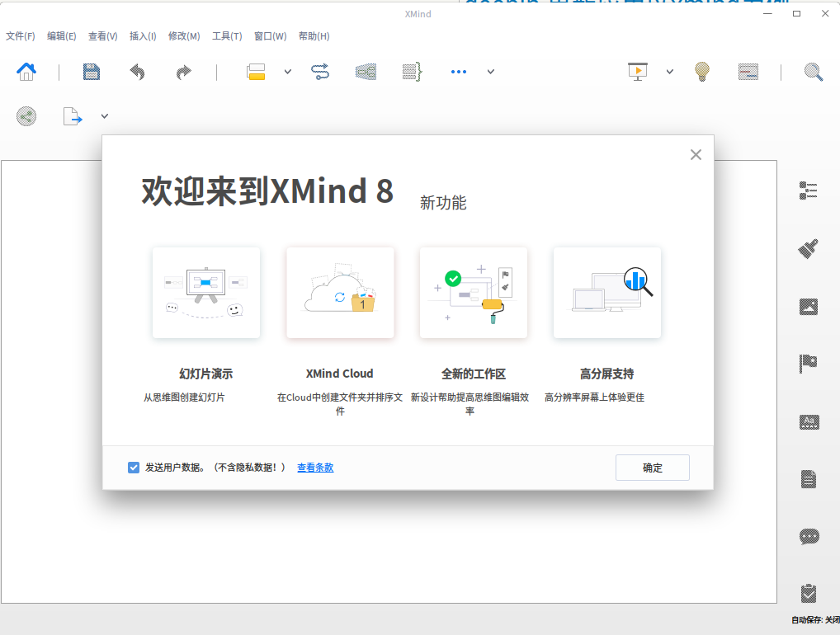Open the 查看条款 link
The image size is (840, 635).
pyautogui.click(x=315, y=468)
